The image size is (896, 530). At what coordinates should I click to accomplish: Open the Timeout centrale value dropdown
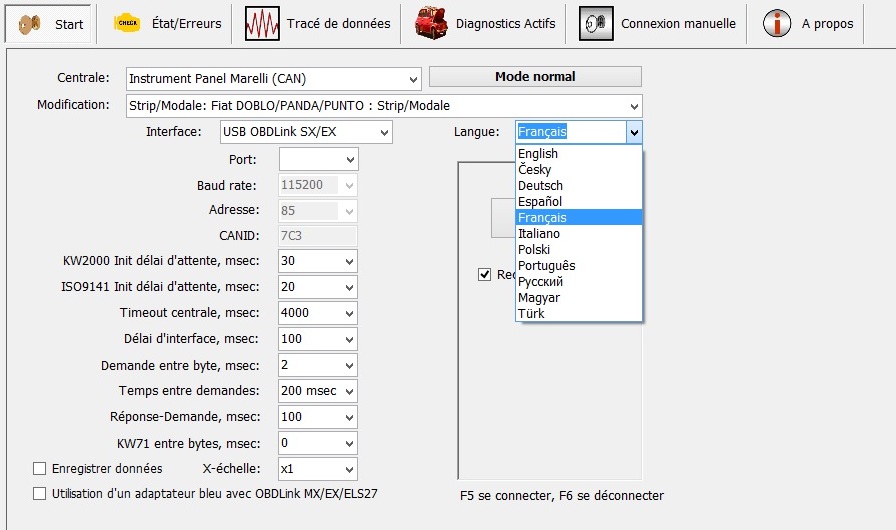pos(350,313)
